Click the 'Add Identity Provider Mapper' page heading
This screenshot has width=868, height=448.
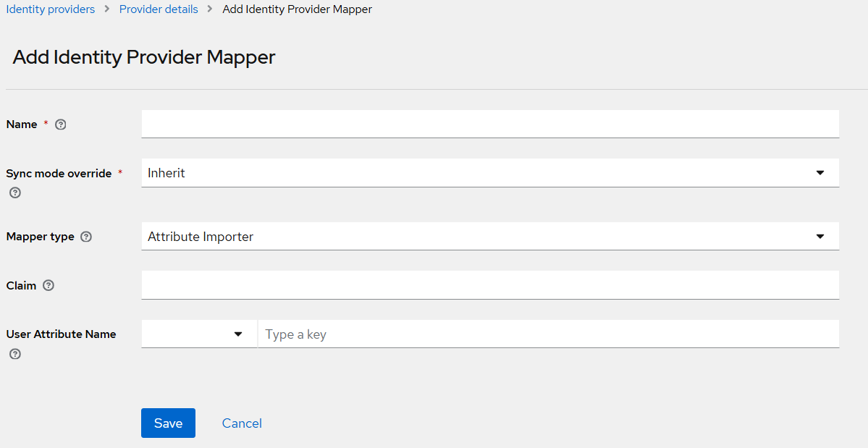144,58
